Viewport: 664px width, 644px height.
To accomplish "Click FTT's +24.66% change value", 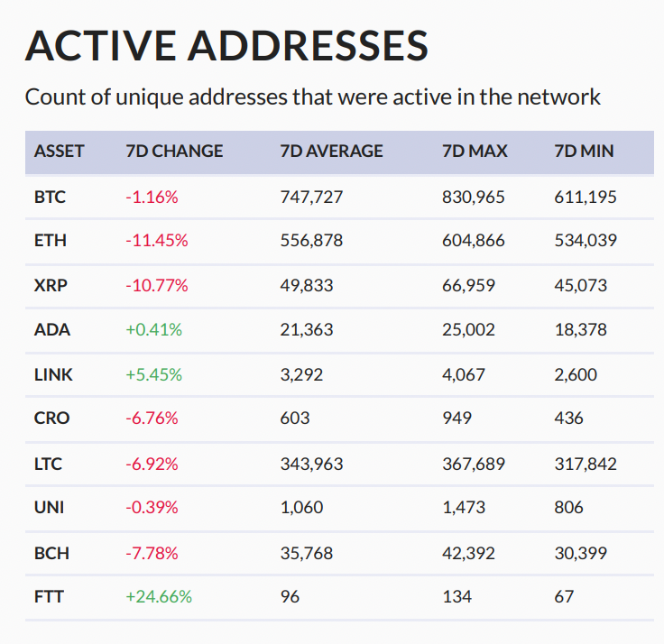I will 159,596.
